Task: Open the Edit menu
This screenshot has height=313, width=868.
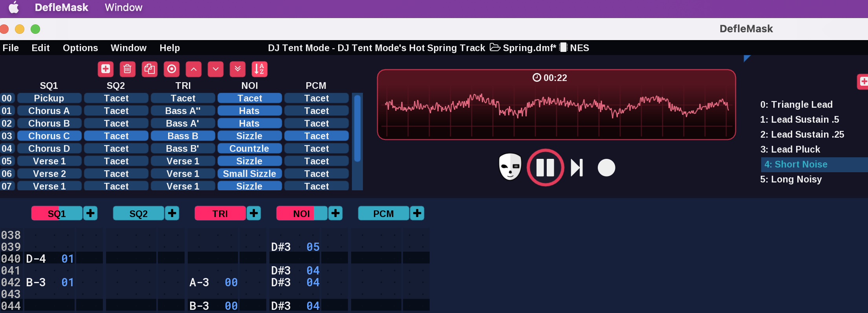Action: click(40, 48)
